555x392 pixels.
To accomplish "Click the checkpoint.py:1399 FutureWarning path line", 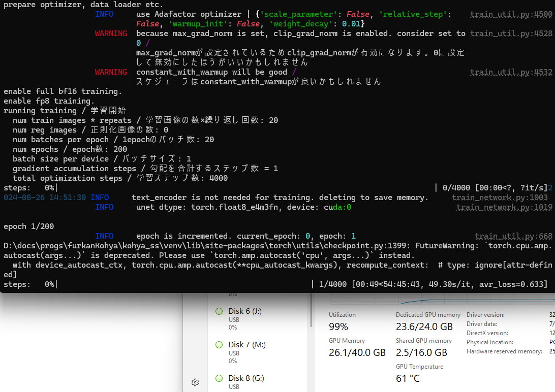I will coord(277,246).
